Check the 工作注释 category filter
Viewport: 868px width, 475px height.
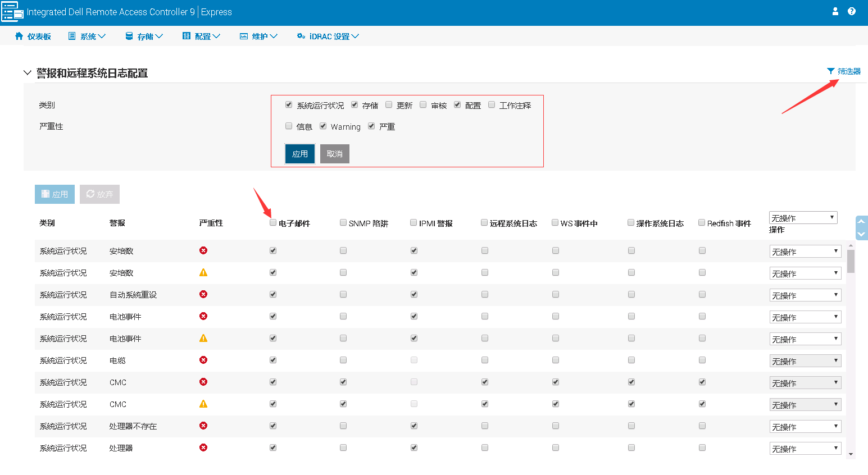click(x=492, y=104)
